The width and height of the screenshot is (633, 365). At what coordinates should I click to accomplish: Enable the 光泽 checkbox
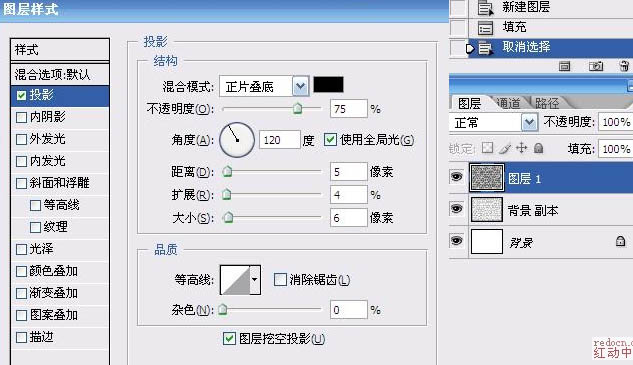21,249
